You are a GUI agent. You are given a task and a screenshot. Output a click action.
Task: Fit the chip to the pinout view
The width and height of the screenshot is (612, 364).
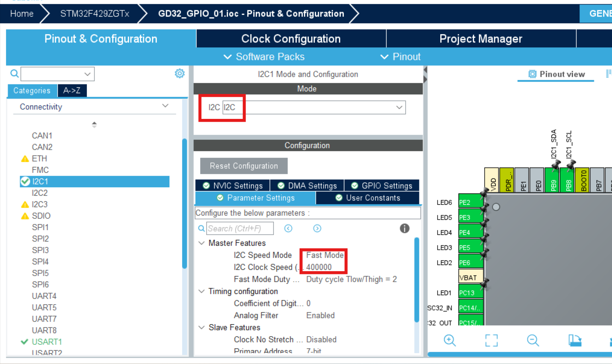point(491,340)
